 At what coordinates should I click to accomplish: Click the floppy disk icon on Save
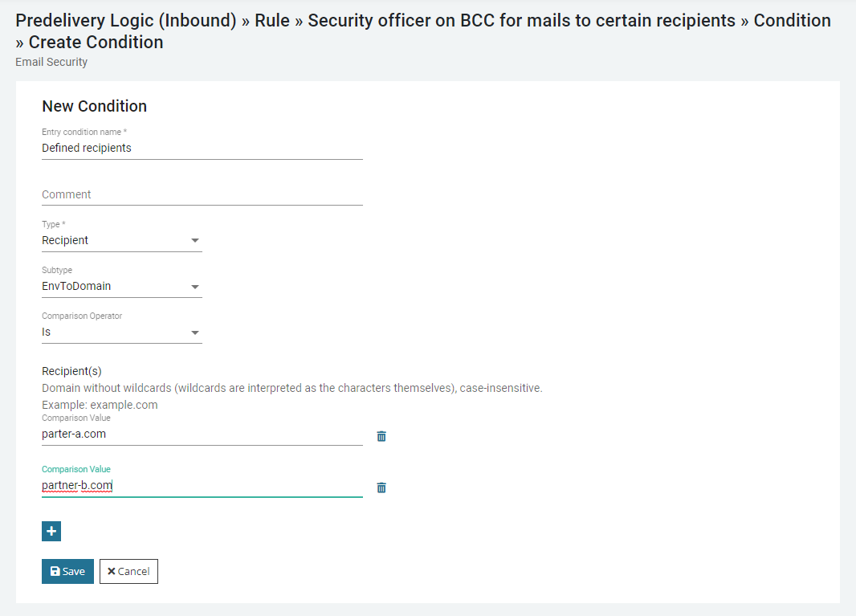click(x=55, y=572)
